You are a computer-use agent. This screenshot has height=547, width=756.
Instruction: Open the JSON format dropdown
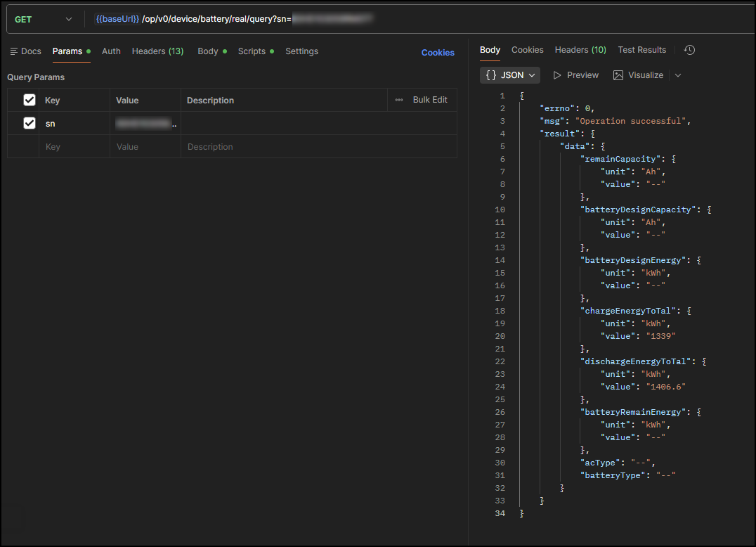(x=510, y=75)
